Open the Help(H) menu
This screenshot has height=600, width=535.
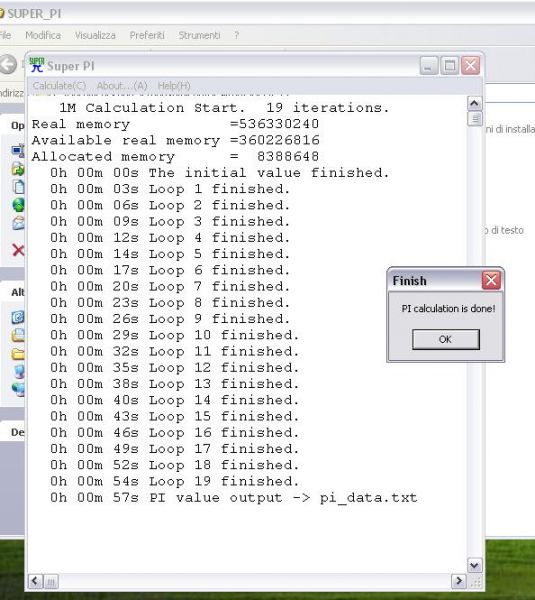pos(174,85)
